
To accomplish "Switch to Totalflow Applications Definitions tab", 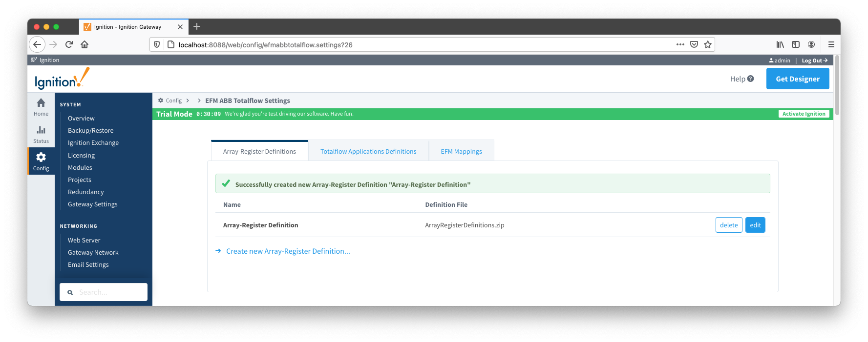I will [x=368, y=151].
